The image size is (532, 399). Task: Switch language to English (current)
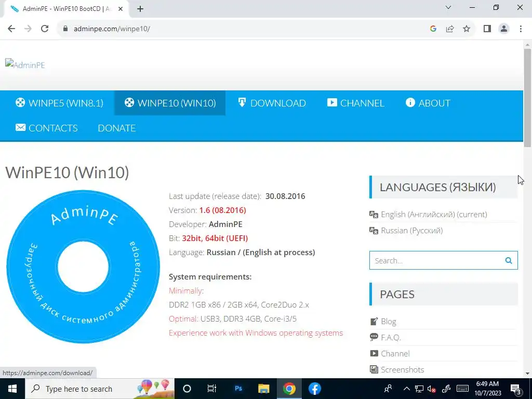434,215
